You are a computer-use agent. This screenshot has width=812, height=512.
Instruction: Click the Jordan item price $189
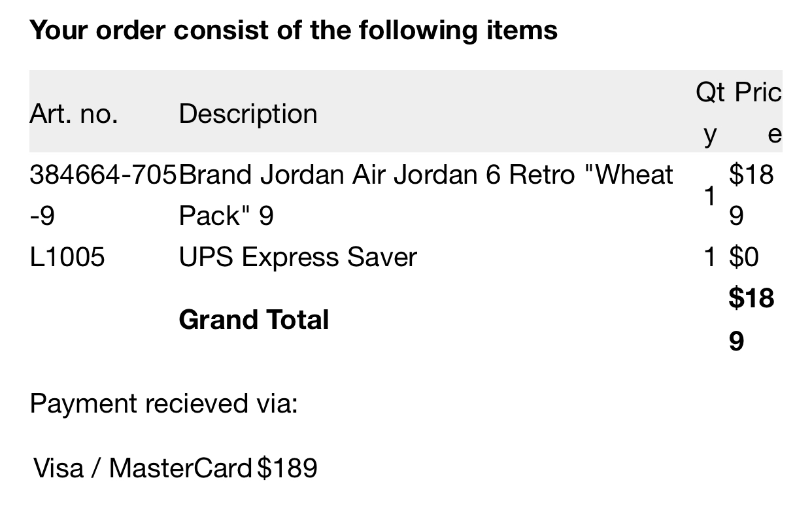point(751,195)
